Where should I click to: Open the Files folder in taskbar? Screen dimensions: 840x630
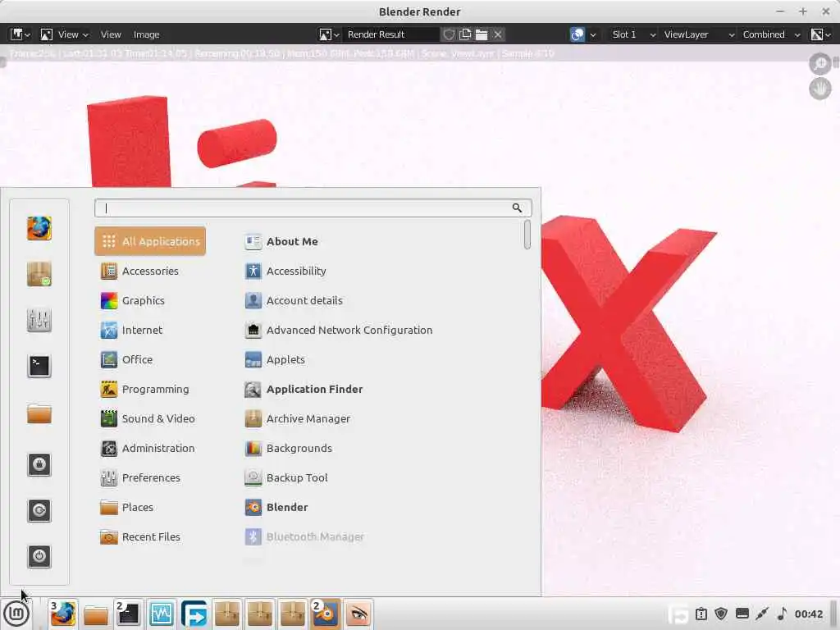point(96,614)
